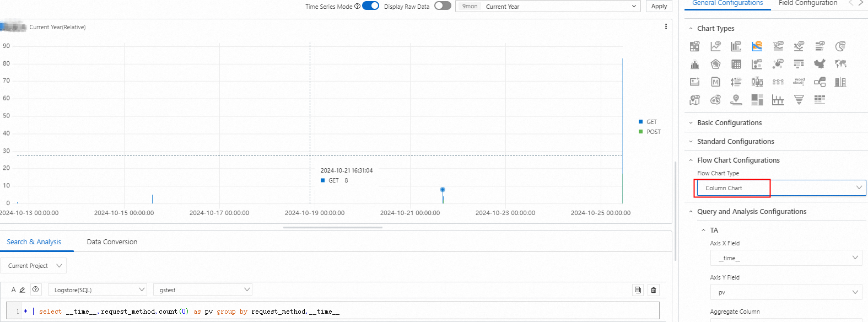868x322 pixels.
Task: Select the Single Value Pro chart type
Action: click(x=778, y=46)
